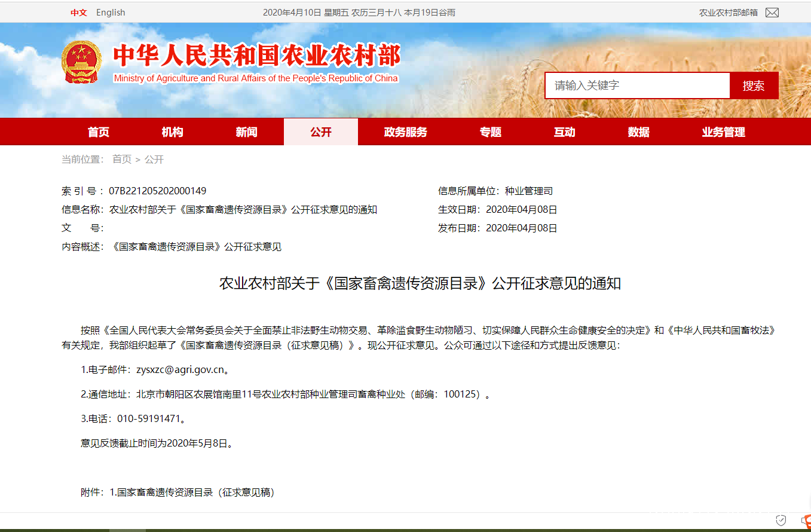
Task: Click the 内容概述 summary text
Action: (x=197, y=247)
